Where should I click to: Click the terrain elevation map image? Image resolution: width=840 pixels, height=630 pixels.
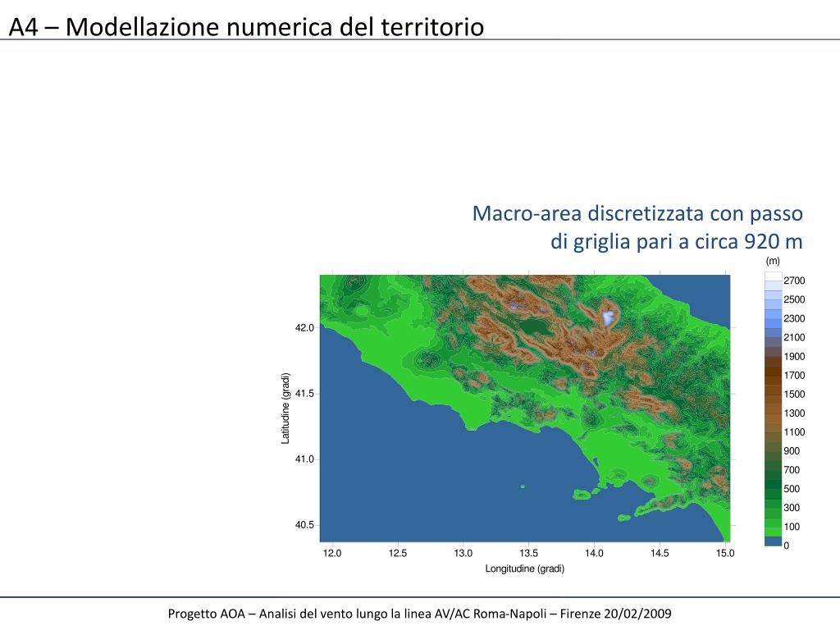[x=525, y=409]
